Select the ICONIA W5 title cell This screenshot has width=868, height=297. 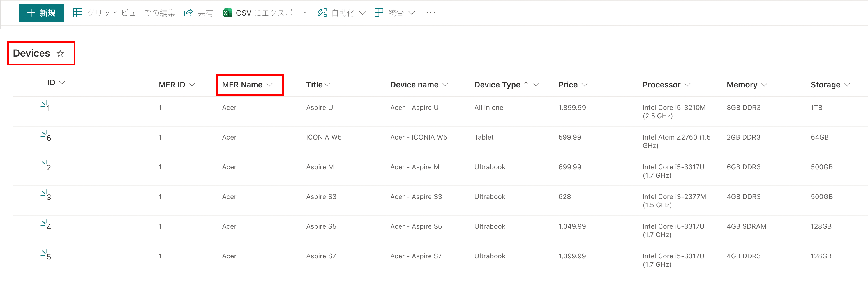tap(324, 137)
